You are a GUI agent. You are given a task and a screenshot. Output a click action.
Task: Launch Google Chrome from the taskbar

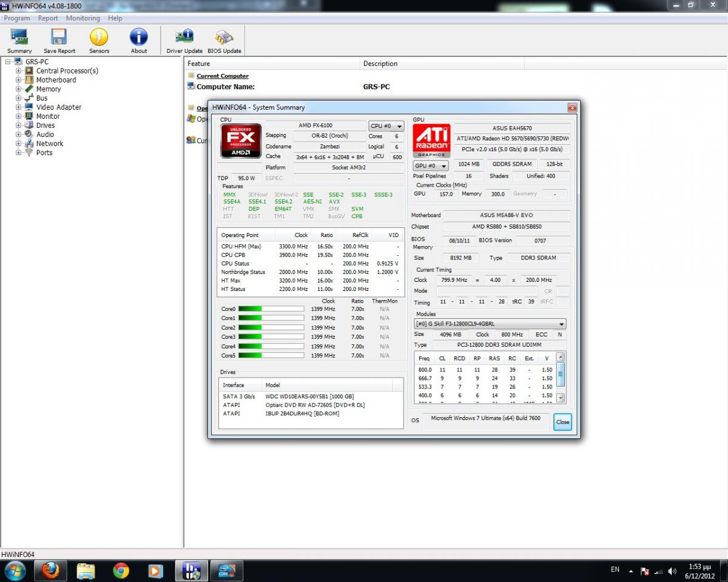pos(121,570)
